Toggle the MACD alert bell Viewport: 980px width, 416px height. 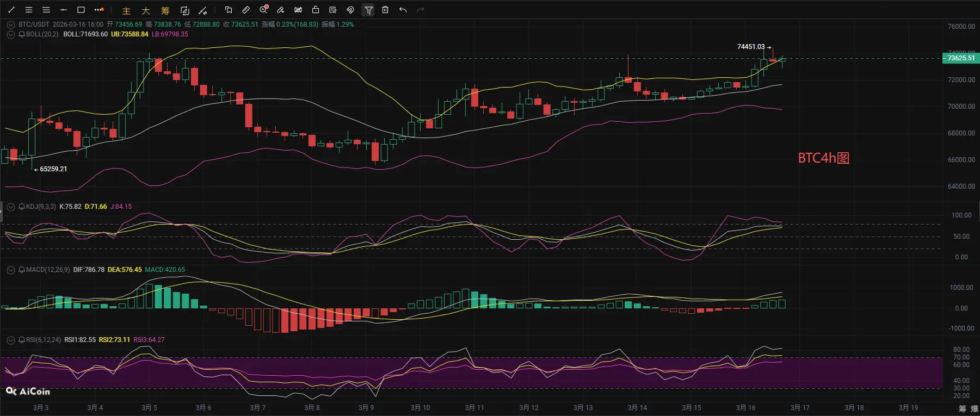click(x=22, y=270)
